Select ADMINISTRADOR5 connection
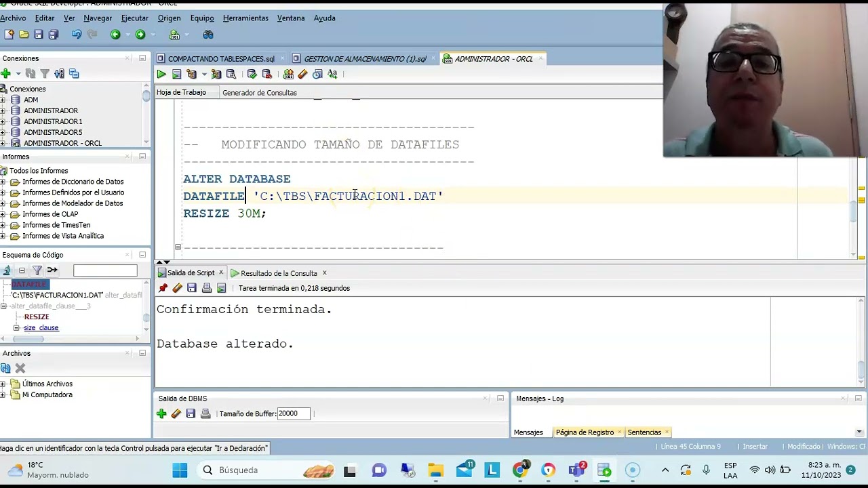The image size is (868, 488). pyautogui.click(x=53, y=132)
